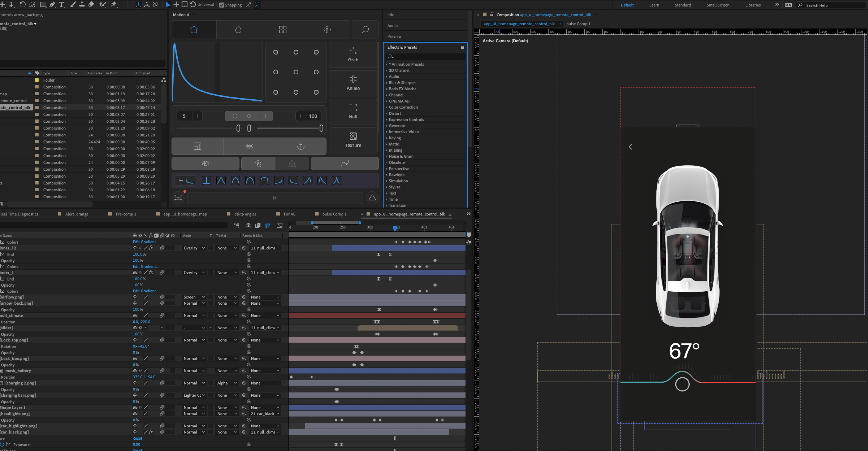Click Edit Gradient link for inner_l 2 Colors

[145, 266]
